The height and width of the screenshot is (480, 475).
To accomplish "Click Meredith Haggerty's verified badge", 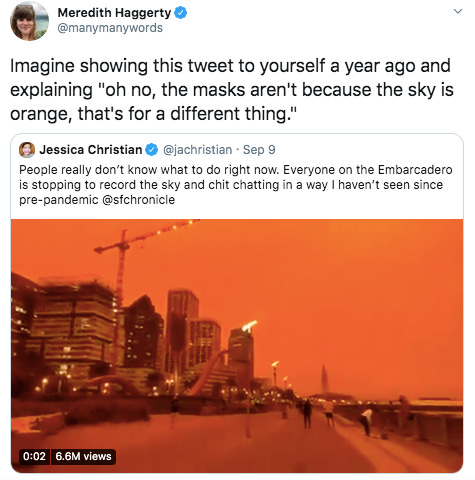I will 181,13.
